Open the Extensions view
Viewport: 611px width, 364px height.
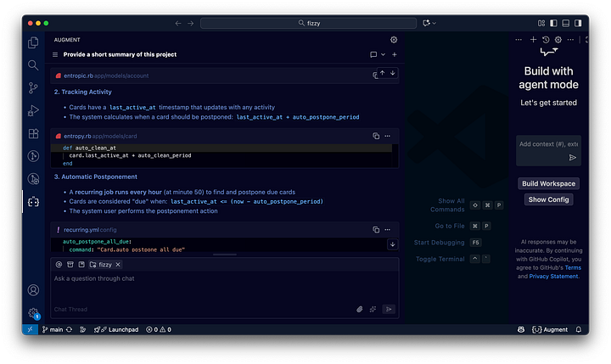click(33, 134)
